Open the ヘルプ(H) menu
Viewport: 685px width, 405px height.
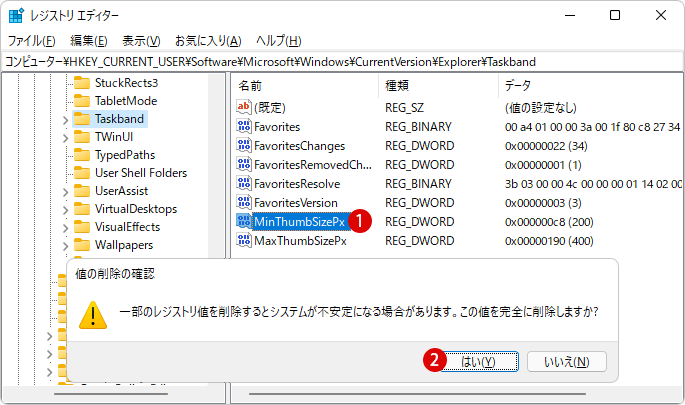tap(279, 41)
